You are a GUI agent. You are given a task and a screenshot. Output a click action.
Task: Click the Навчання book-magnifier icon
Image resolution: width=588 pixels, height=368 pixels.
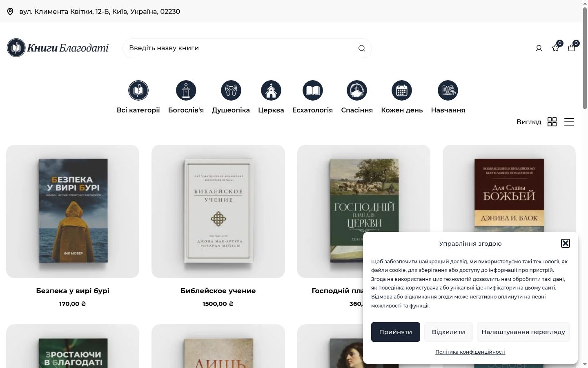pyautogui.click(x=448, y=90)
